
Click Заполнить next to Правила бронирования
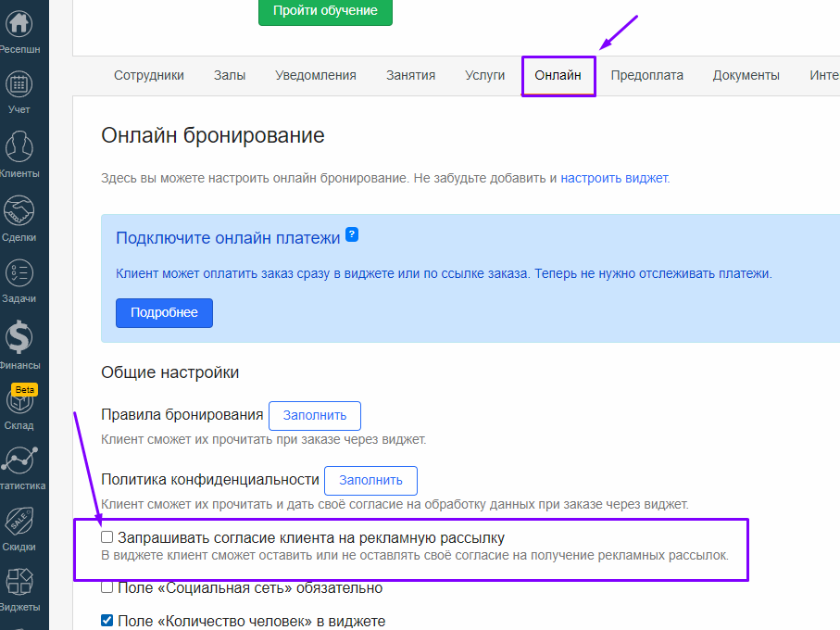pyautogui.click(x=315, y=416)
